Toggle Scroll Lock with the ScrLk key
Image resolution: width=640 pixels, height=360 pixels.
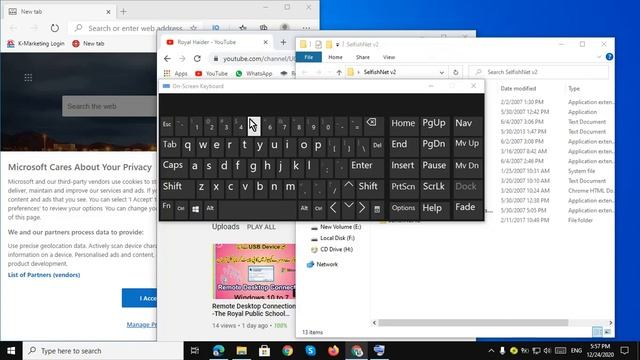point(434,187)
